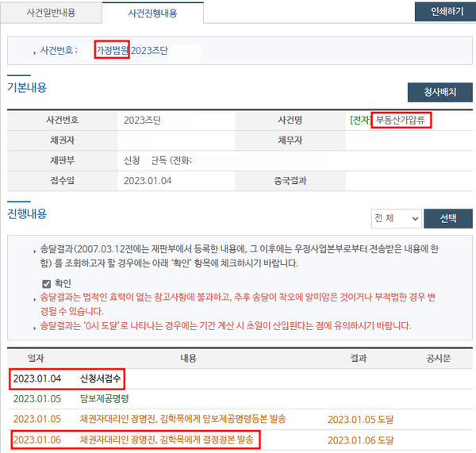Click the 부동산가압류 case name
Screen dimensions: 476x453
pyautogui.click(x=403, y=121)
